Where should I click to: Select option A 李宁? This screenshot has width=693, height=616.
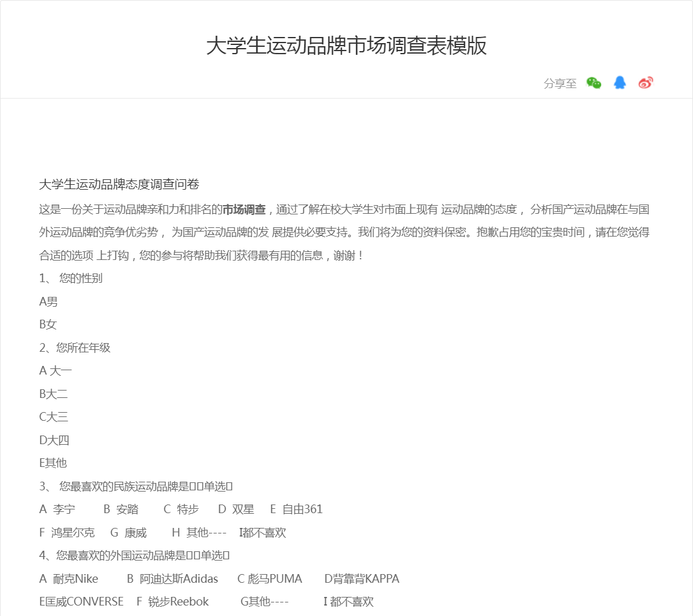click(57, 509)
